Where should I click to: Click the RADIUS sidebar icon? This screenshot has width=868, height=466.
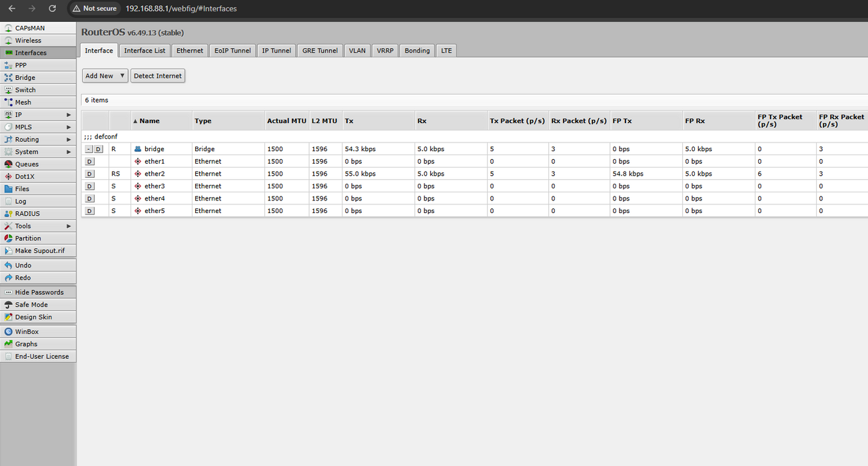coord(8,214)
